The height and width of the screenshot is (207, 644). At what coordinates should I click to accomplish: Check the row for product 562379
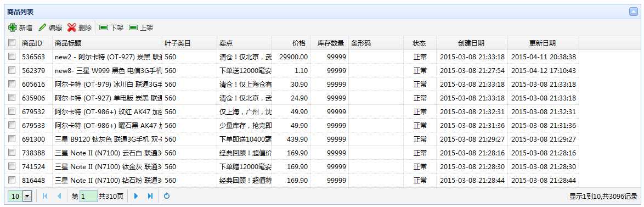point(12,70)
